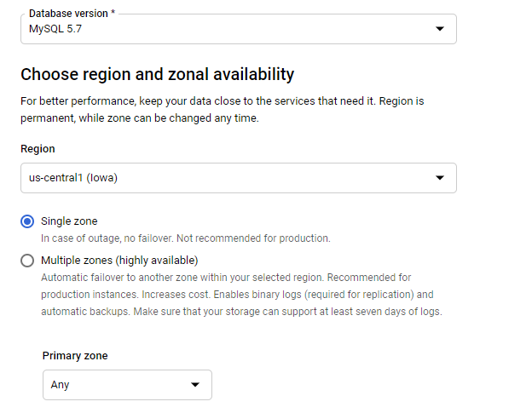Open the Primary zone 'Any' combo box
Screen dimensions: 532x413
coord(127,385)
